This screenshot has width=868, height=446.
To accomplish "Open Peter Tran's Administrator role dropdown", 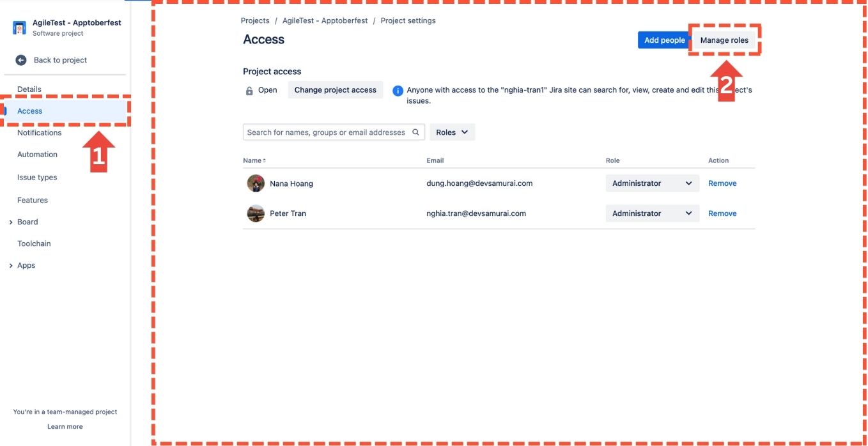I will [652, 213].
